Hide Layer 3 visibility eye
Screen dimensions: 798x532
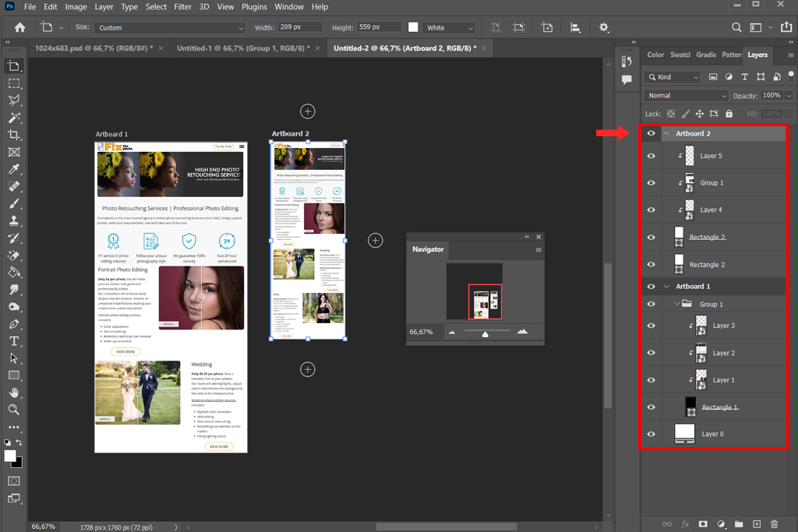651,326
